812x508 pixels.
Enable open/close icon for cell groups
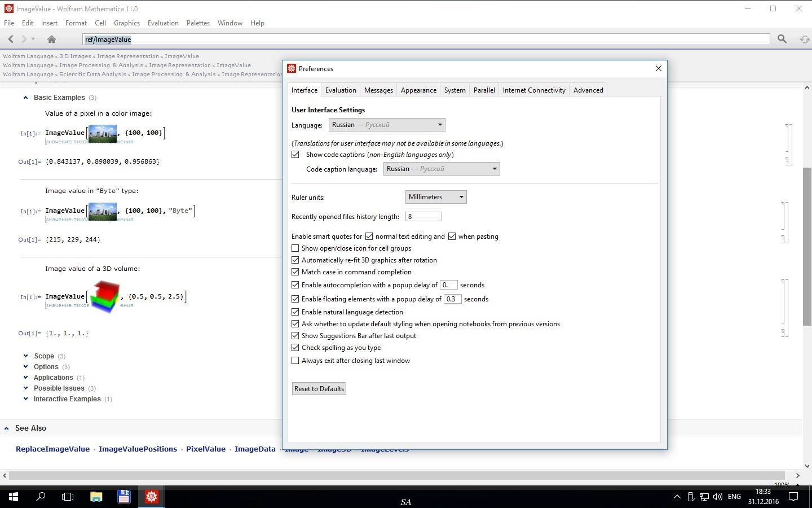point(295,248)
